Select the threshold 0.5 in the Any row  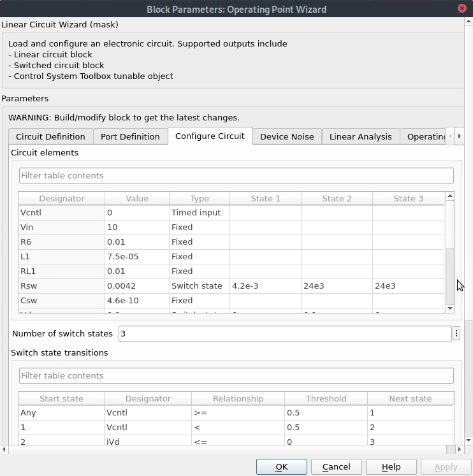click(x=326, y=413)
